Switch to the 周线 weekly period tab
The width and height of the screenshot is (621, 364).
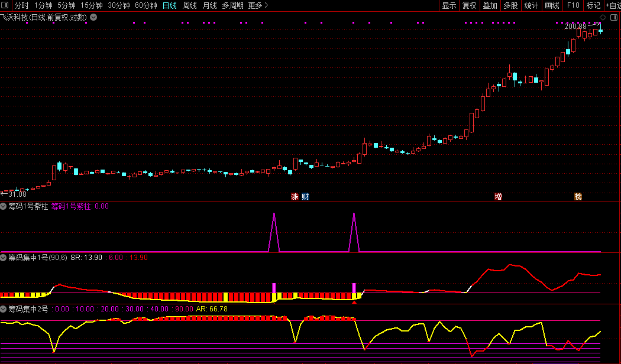[x=189, y=6]
